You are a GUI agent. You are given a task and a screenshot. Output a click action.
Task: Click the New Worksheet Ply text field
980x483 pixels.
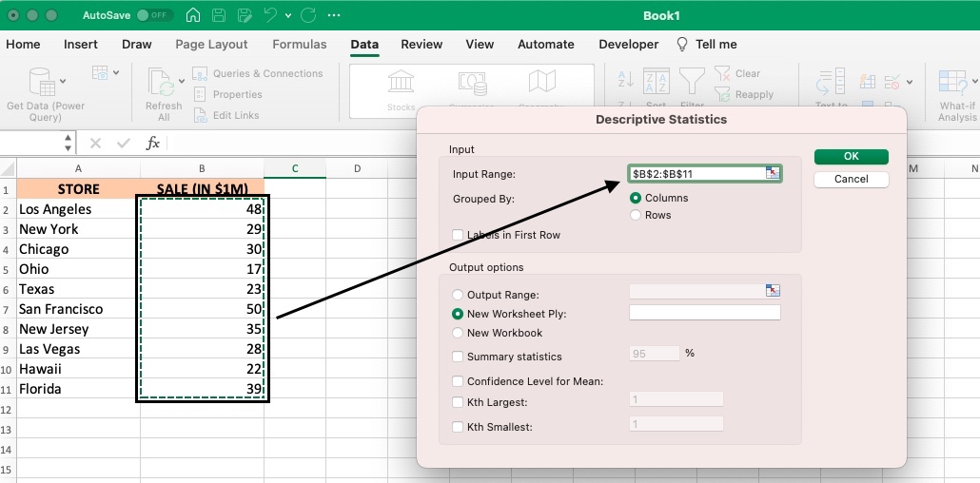(x=705, y=313)
